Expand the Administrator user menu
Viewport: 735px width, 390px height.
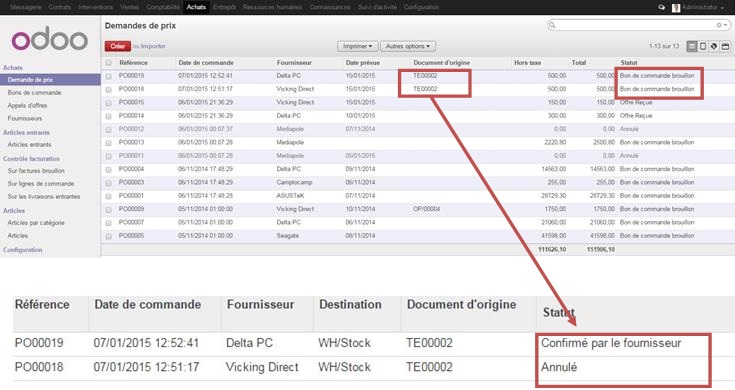(702, 8)
